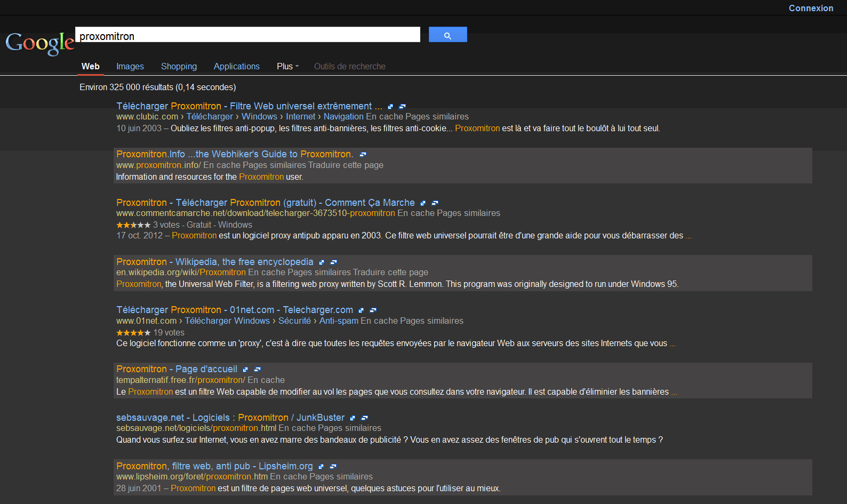Open Outils de recherche options
The width and height of the screenshot is (847, 504).
pos(349,66)
